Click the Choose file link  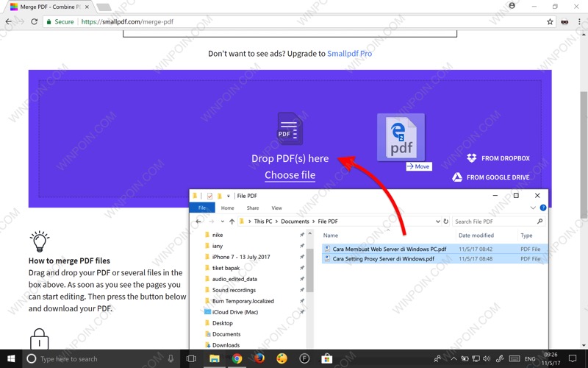pyautogui.click(x=290, y=175)
